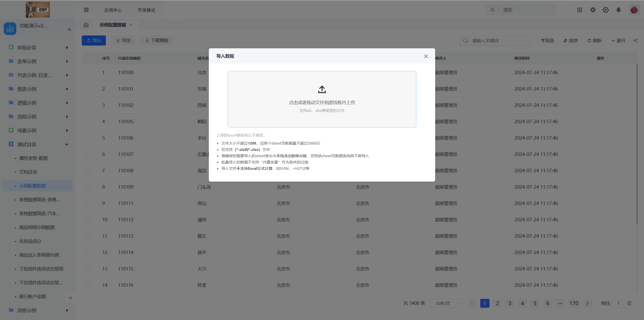The image size is (644, 320).
Task: Check the row 110100 checkbox
Action: pyautogui.click(x=87, y=72)
